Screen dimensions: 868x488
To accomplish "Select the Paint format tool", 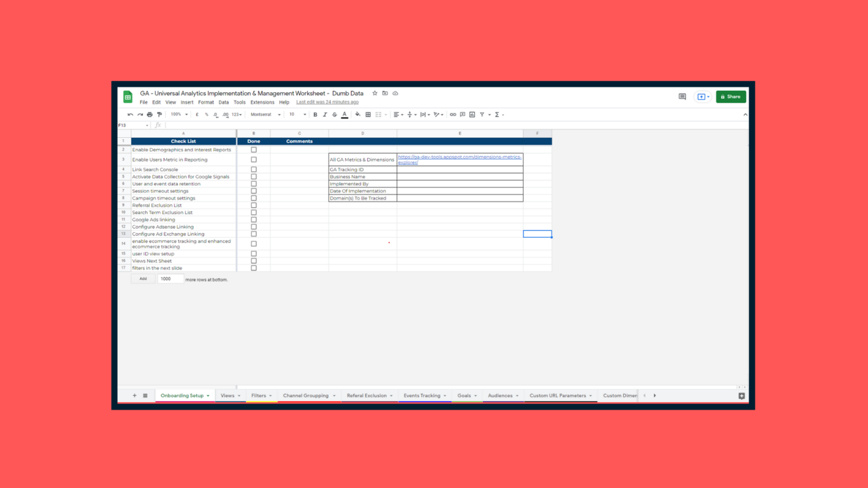I will pos(159,114).
